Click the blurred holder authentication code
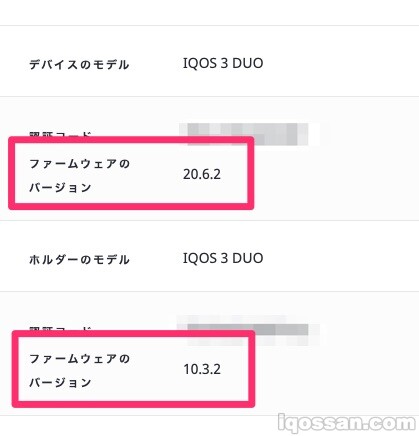The image size is (419, 436). click(248, 330)
